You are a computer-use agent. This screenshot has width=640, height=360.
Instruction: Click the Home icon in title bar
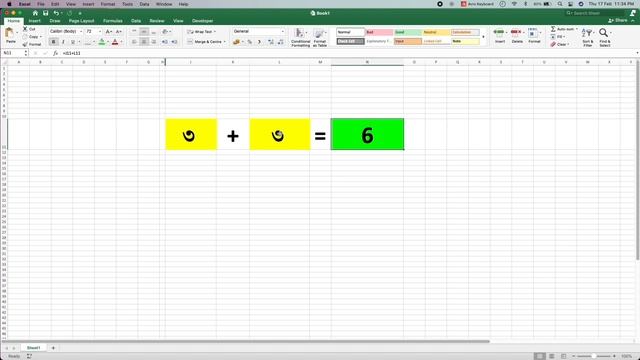click(x=35, y=13)
